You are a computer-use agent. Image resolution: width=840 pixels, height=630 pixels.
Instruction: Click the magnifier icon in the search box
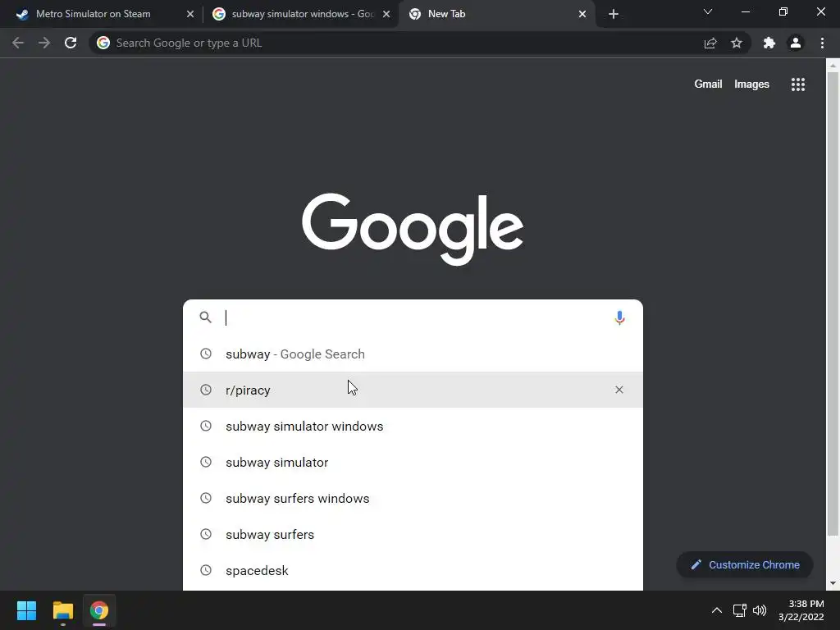tap(206, 317)
